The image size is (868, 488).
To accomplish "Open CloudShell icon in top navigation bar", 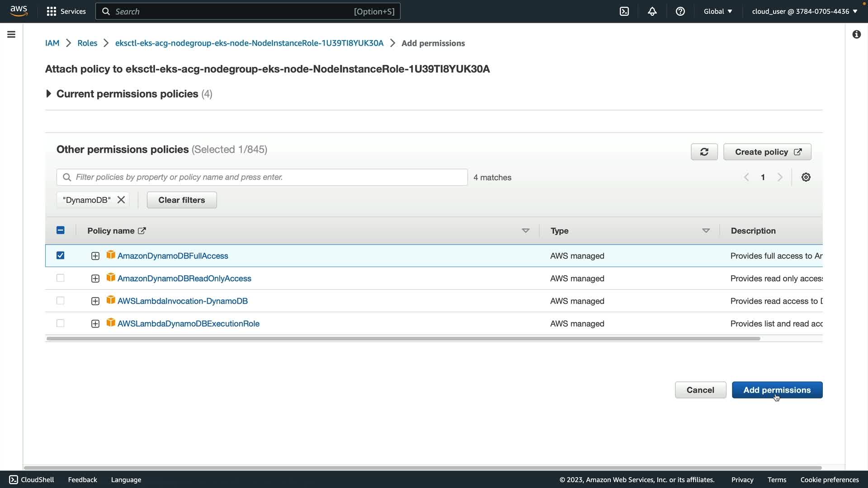I will [624, 11].
